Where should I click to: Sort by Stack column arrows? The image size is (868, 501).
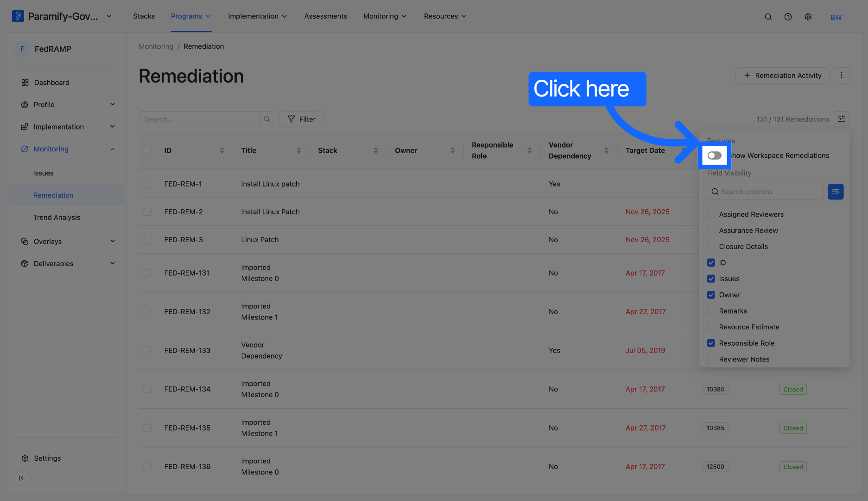click(x=376, y=150)
